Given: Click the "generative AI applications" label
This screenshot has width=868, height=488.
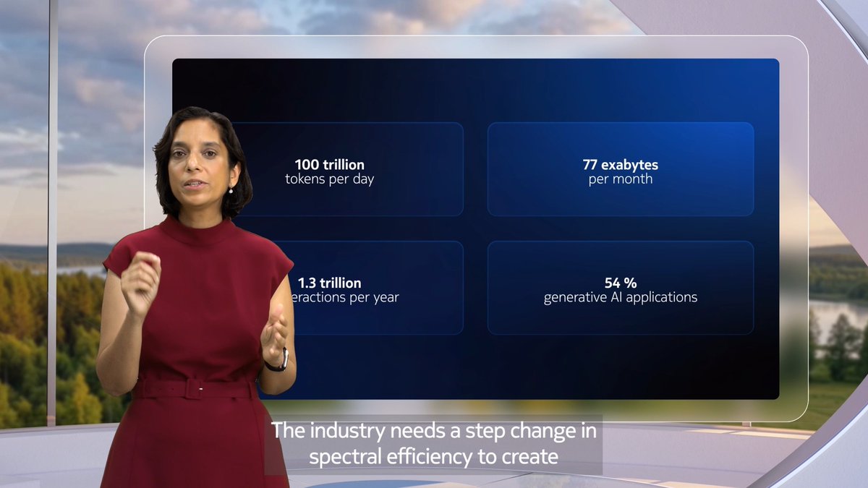Looking at the screenshot, I should pos(621,297).
